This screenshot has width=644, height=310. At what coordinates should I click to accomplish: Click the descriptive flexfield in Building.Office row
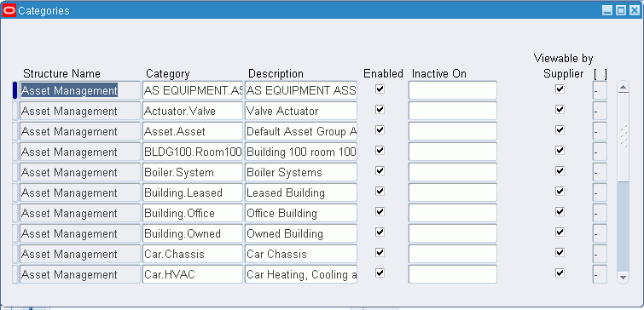(600, 213)
